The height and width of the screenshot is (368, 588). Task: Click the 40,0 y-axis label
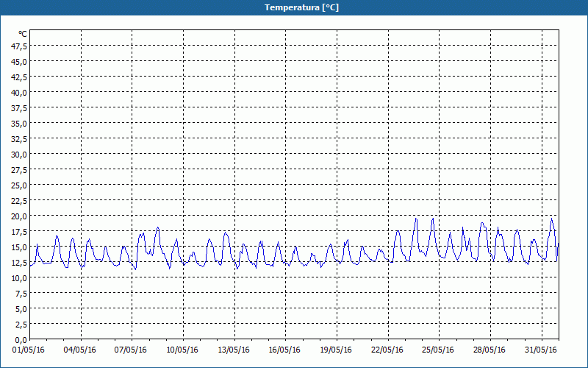click(x=20, y=93)
